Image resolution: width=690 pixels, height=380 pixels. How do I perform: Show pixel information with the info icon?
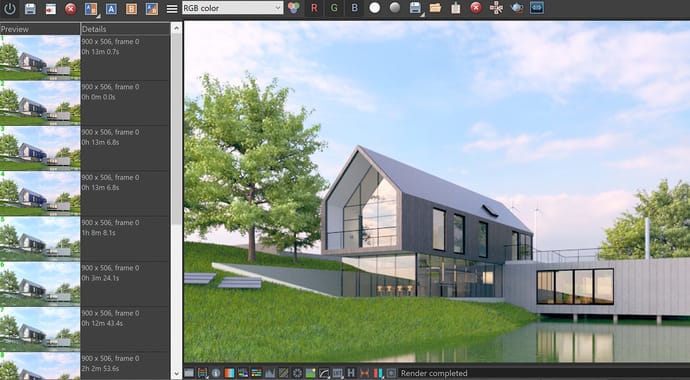tap(216, 373)
